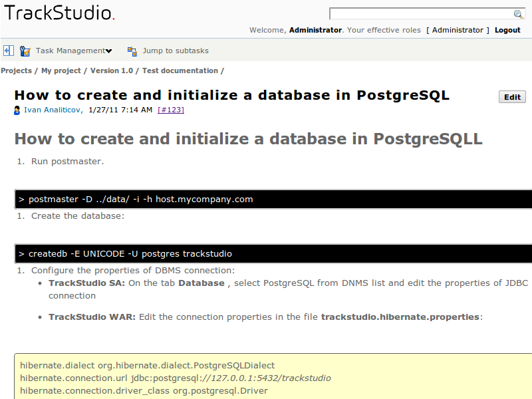This screenshot has width=532, height=399.
Task: Click the black task title heading
Action: (231, 95)
